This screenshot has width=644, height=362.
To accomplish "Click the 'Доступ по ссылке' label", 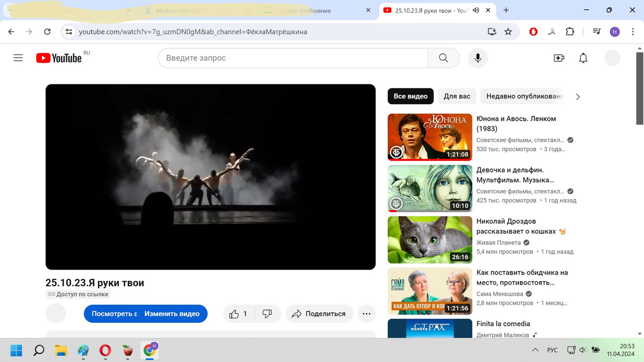I will (x=78, y=294).
